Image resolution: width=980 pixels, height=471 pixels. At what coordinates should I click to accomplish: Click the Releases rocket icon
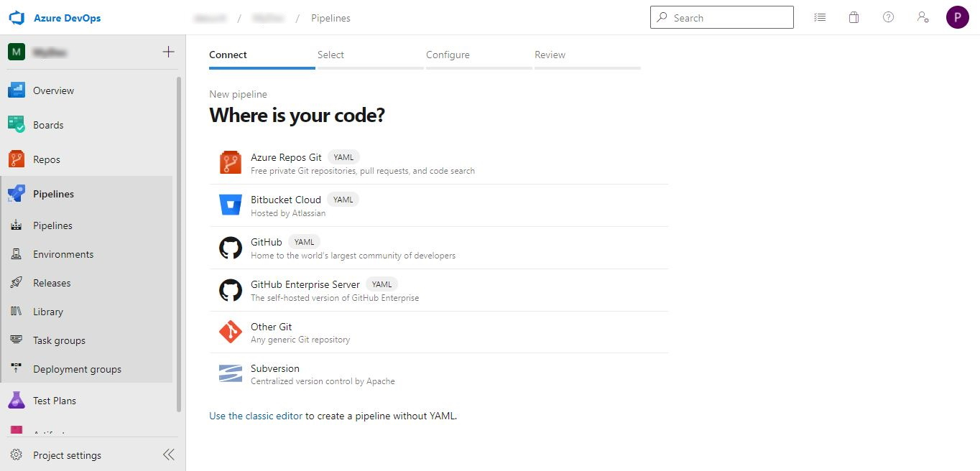(x=17, y=283)
